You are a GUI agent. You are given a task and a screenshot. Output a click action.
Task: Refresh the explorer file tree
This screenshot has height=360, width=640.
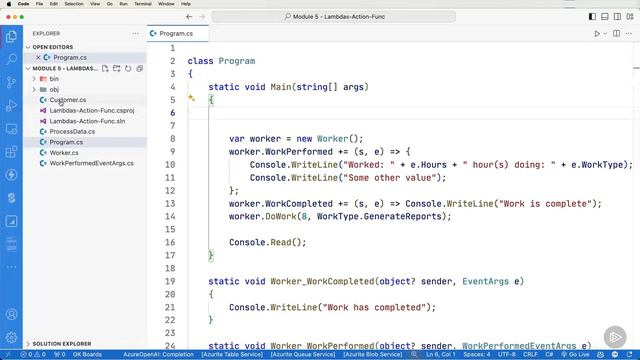(x=128, y=69)
